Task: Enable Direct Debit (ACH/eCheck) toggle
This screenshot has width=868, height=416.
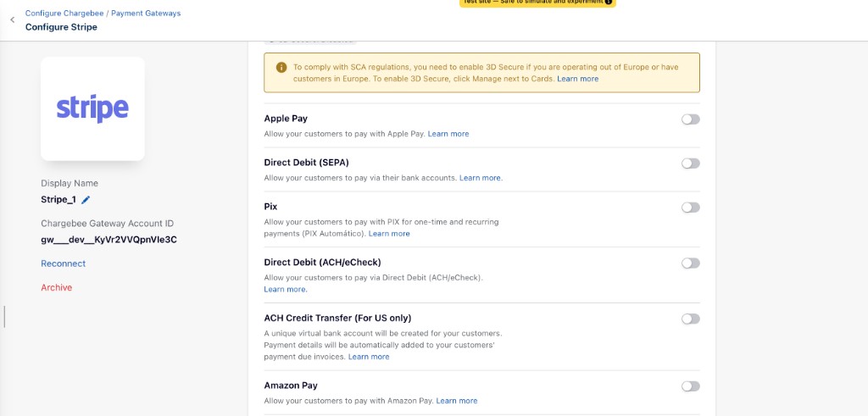Action: (x=690, y=263)
